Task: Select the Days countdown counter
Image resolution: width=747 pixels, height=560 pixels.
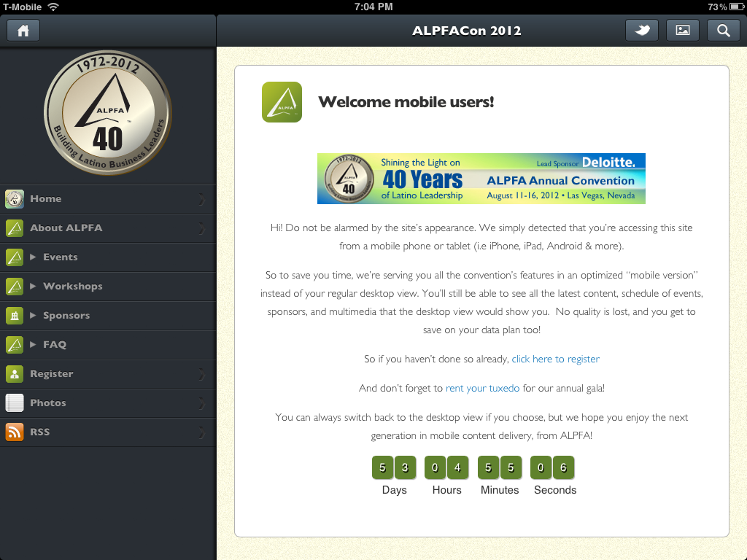Action: pos(394,467)
